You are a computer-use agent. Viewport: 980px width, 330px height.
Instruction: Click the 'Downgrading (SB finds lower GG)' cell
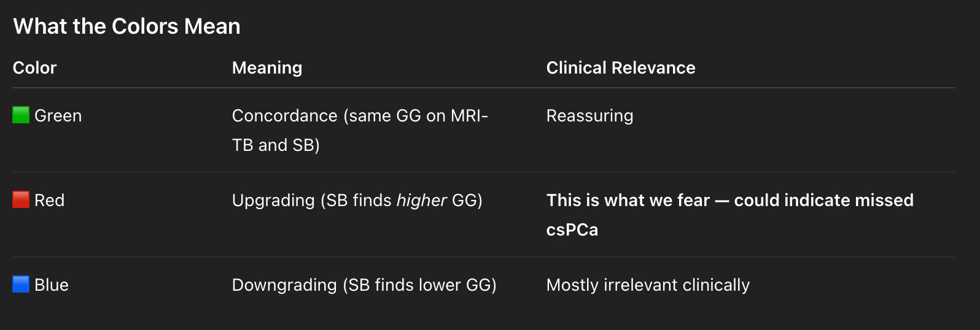pyautogui.click(x=364, y=285)
